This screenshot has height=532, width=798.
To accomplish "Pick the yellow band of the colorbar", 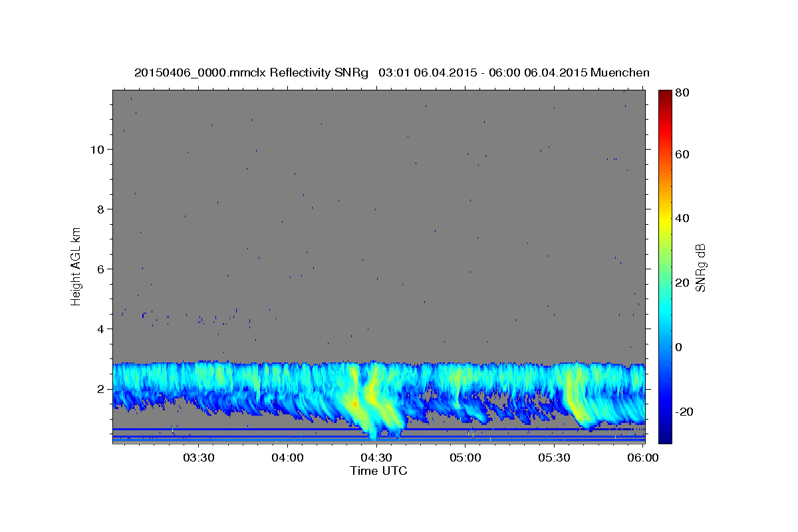I will 665,219.
